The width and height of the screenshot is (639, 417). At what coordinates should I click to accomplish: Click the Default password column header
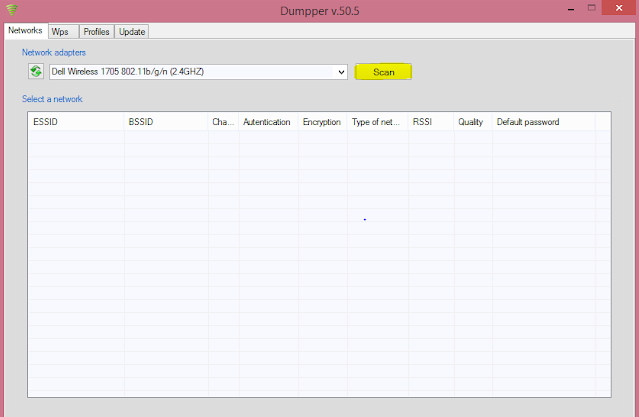point(544,122)
